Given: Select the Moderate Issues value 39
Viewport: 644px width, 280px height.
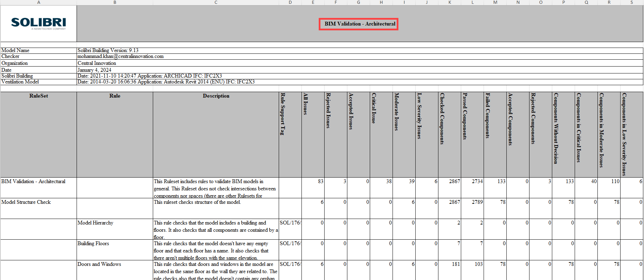Looking at the screenshot, I should (404, 188).
